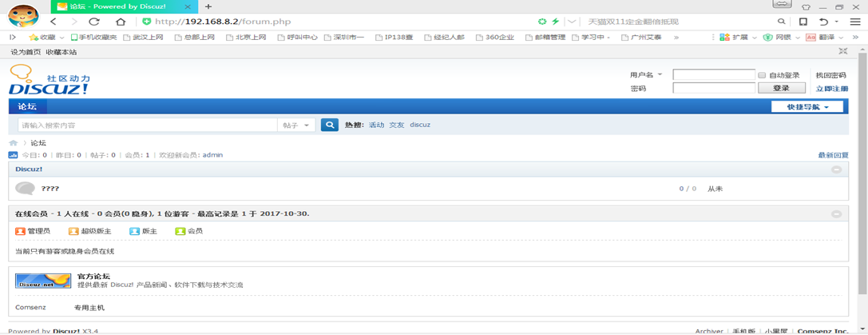
Task: Open the 武汉上网 bookmark
Action: click(x=144, y=37)
